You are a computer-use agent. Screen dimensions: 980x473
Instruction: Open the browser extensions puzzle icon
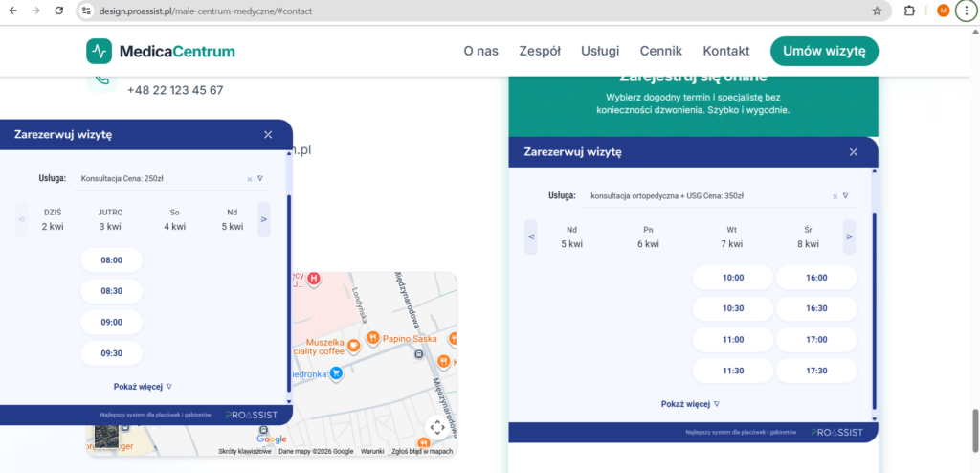(x=909, y=11)
